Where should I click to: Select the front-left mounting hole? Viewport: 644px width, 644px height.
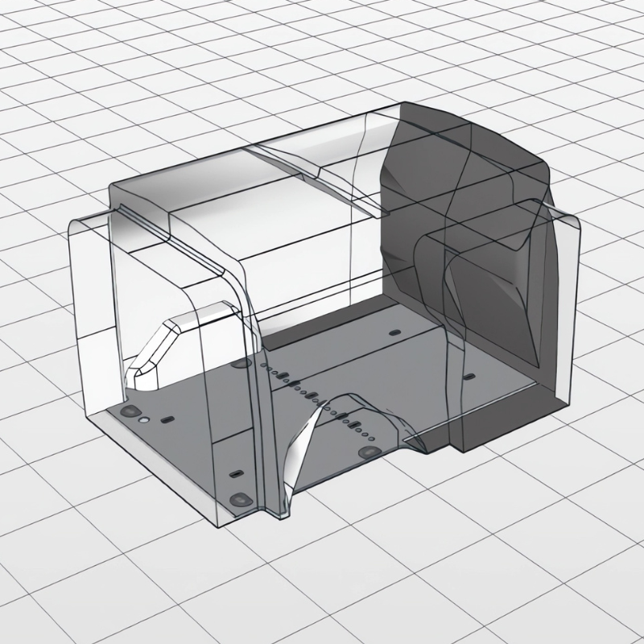pyautogui.click(x=129, y=412)
